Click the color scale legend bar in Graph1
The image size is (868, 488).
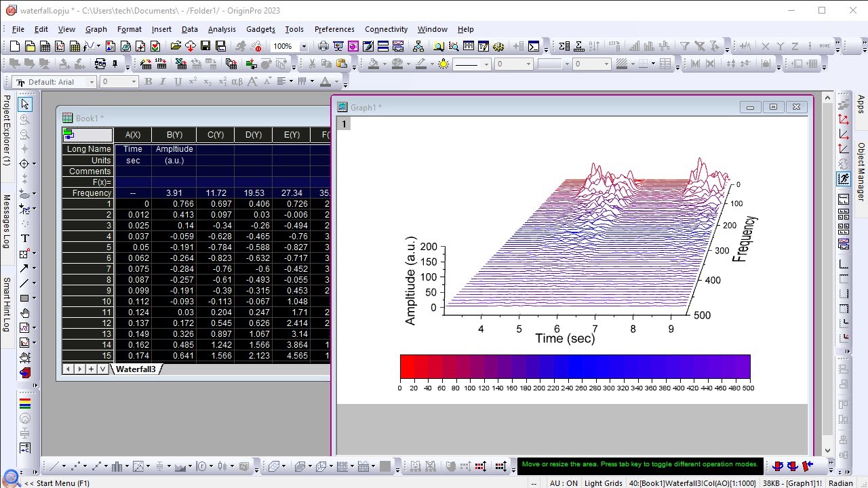(x=575, y=367)
